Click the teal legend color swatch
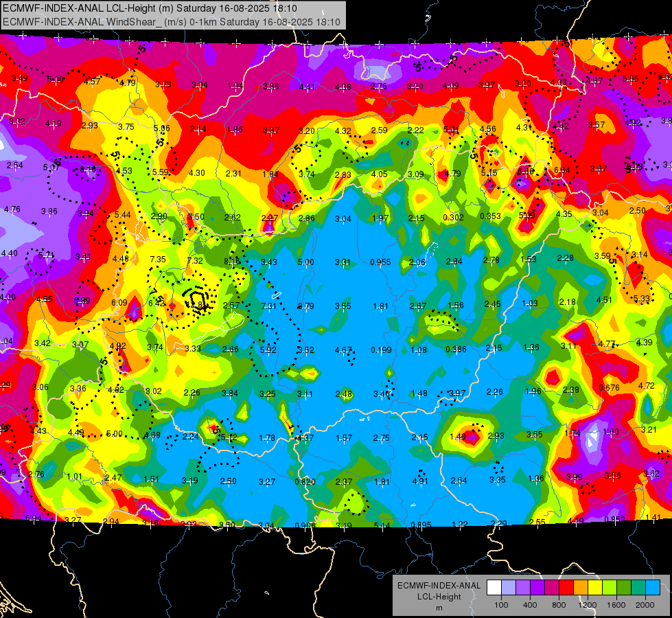The image size is (672, 618). click(638, 588)
